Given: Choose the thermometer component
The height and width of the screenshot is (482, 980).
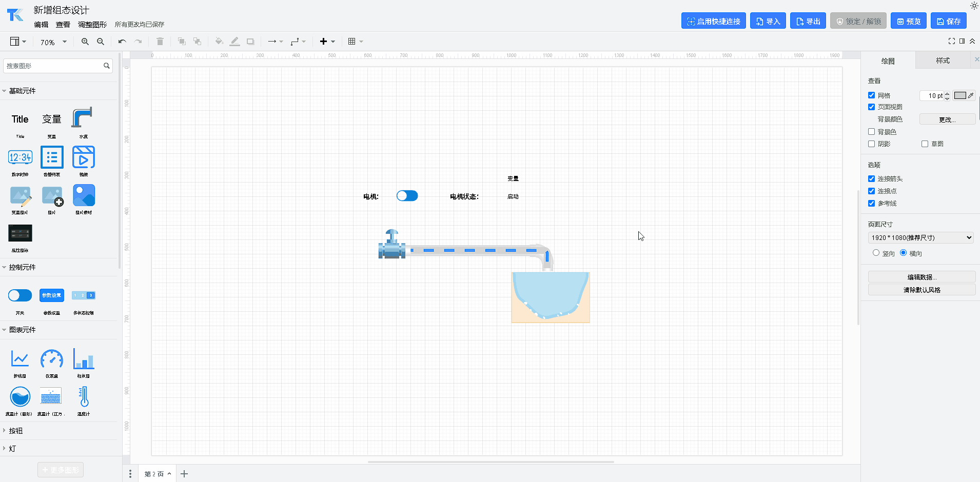Looking at the screenshot, I should point(84,397).
